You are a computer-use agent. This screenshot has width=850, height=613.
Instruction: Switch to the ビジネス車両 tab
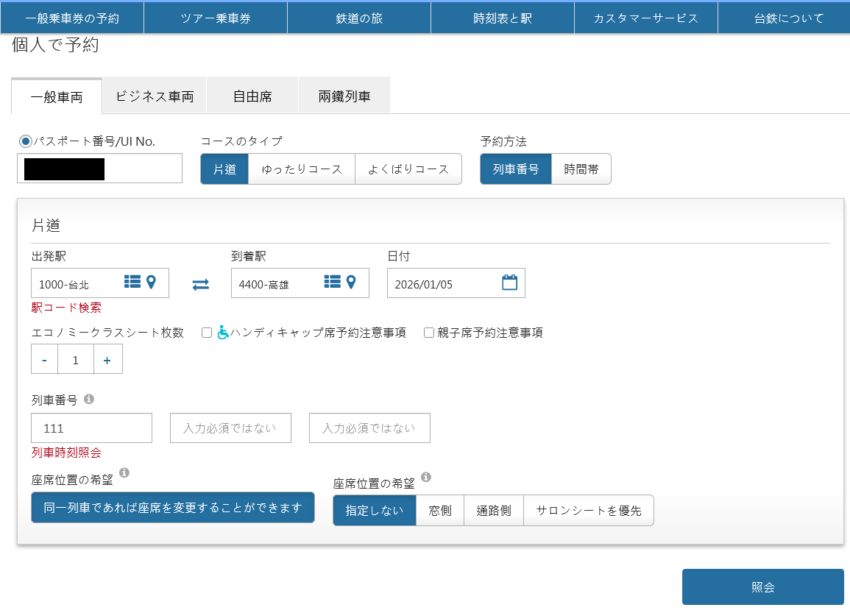click(x=154, y=97)
